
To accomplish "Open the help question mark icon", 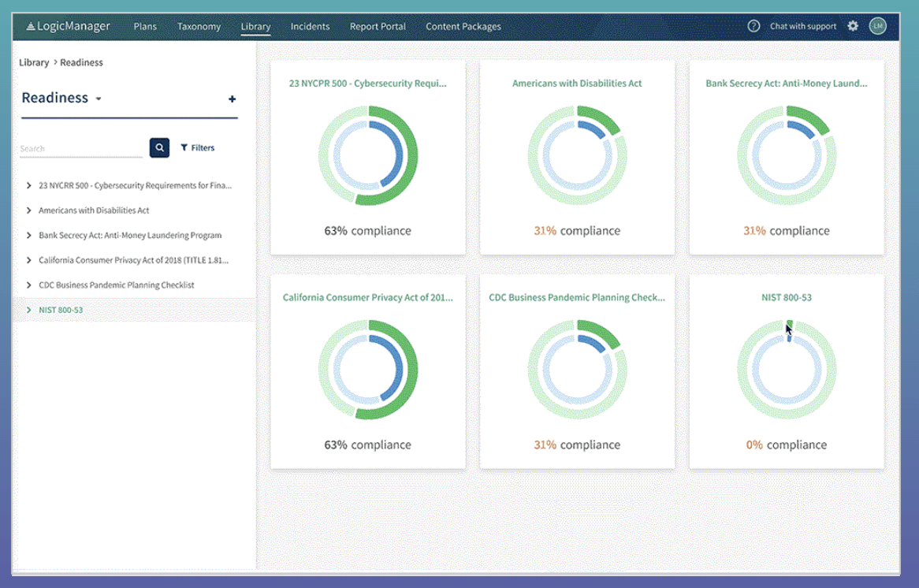I will [753, 26].
